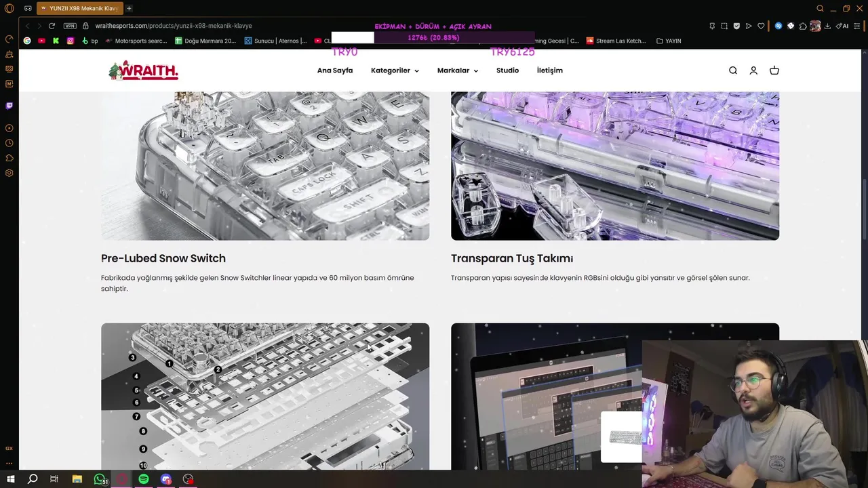Open the downloads panel

(x=827, y=26)
